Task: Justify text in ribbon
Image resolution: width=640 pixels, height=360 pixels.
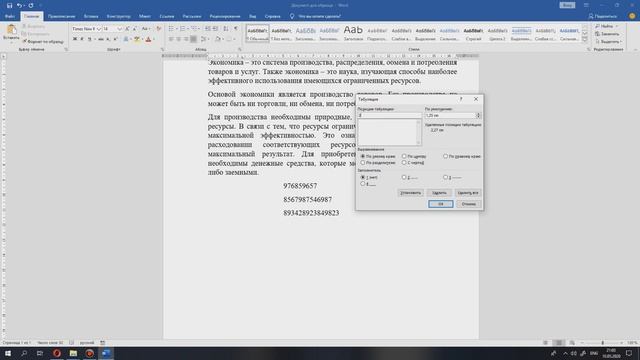Action: pyautogui.click(x=193, y=39)
